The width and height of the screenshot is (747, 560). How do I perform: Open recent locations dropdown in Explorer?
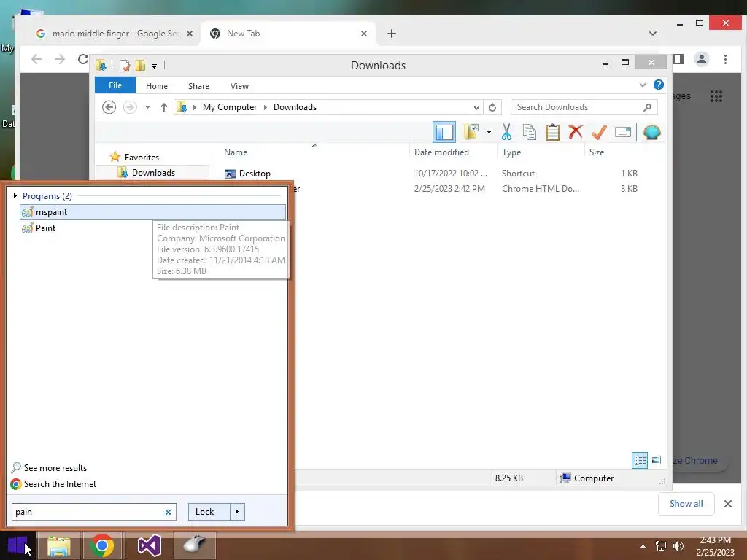point(147,107)
